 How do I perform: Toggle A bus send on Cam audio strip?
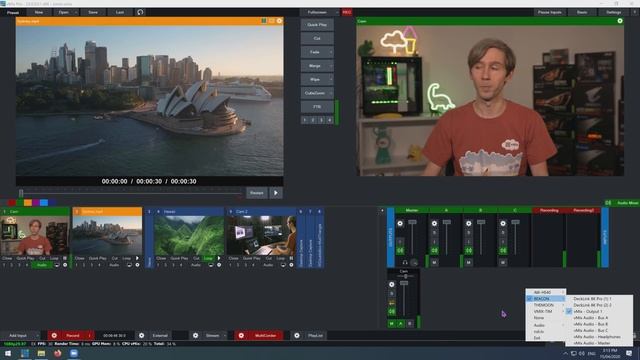tap(401, 323)
